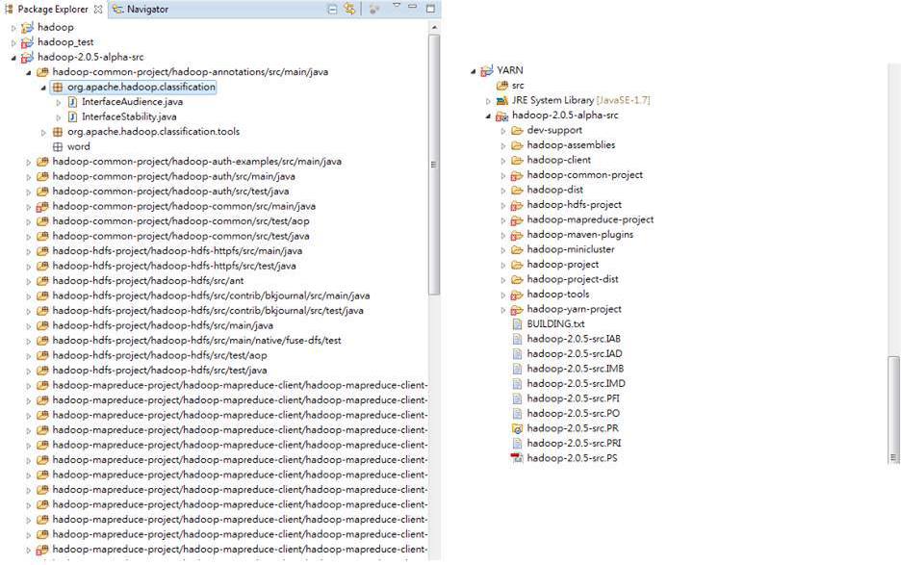Expand org.apache.hadoop.classification.tools package
This screenshot has width=924, height=565.
[43, 132]
